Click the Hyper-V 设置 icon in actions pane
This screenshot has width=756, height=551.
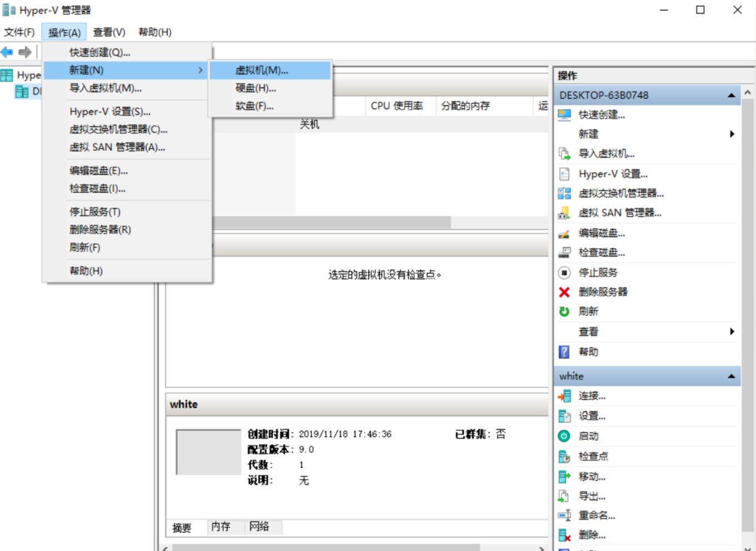pos(564,174)
